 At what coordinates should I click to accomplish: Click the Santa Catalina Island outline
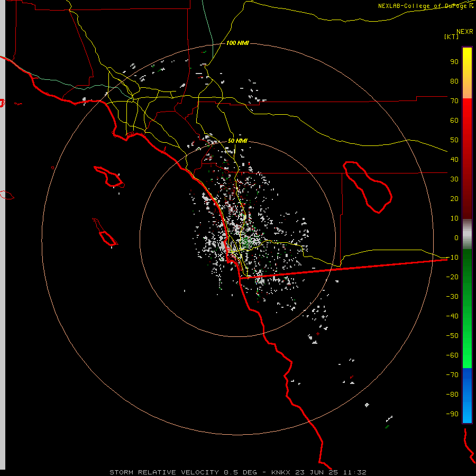tap(109, 176)
